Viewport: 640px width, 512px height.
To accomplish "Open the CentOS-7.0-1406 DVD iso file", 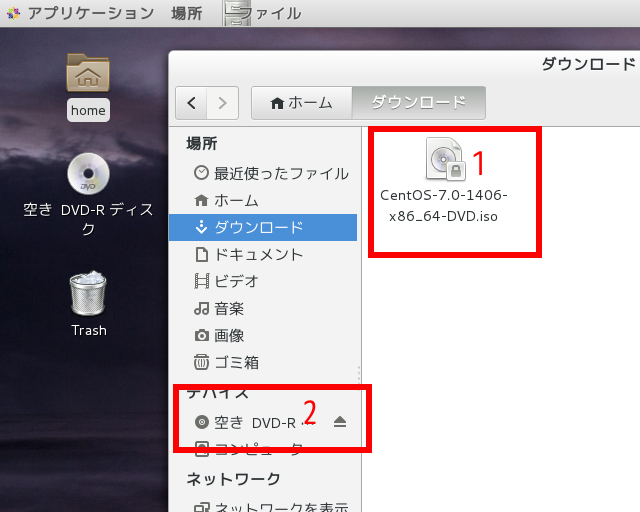I will tap(444, 160).
